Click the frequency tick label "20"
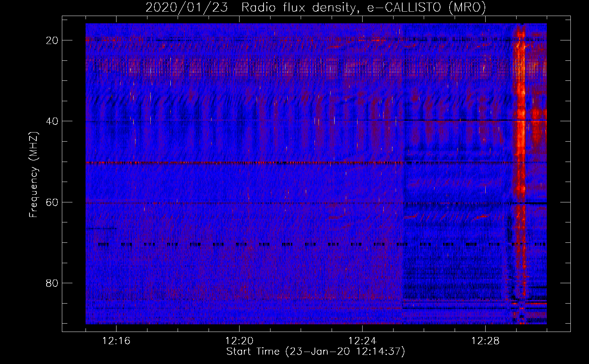 [52, 40]
